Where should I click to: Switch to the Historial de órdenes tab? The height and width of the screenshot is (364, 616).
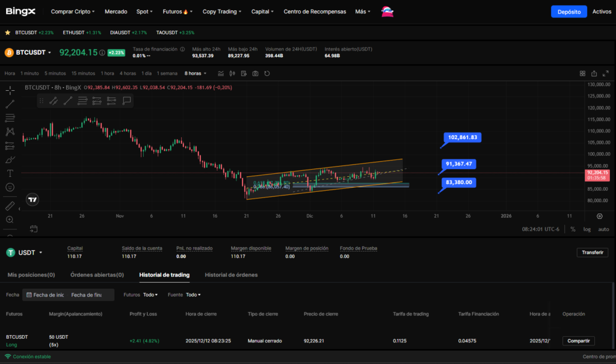tap(231, 275)
